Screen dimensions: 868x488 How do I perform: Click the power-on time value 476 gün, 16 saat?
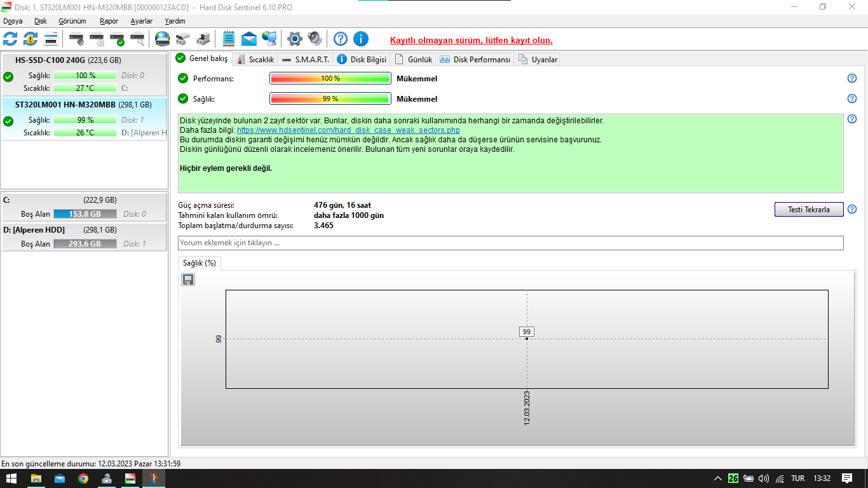pos(342,205)
